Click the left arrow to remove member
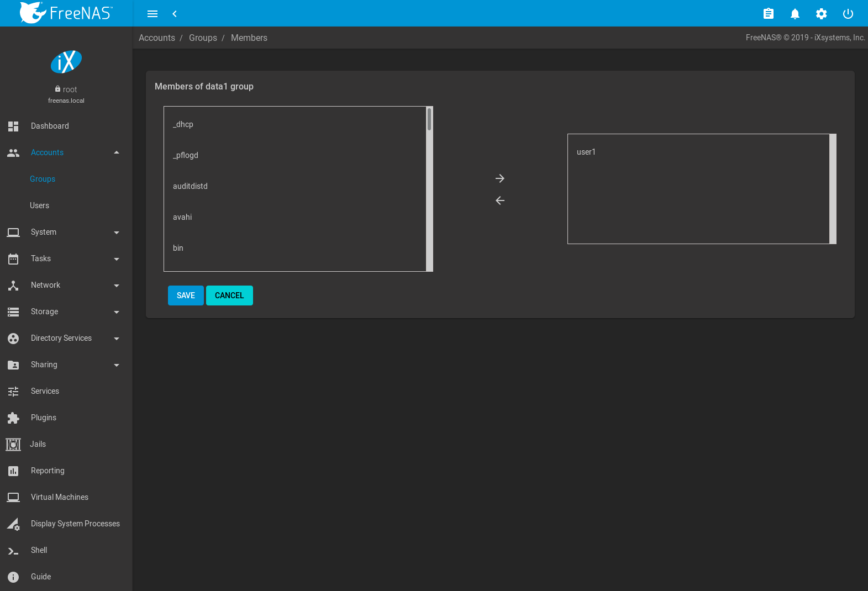This screenshot has width=868, height=591. pos(499,200)
